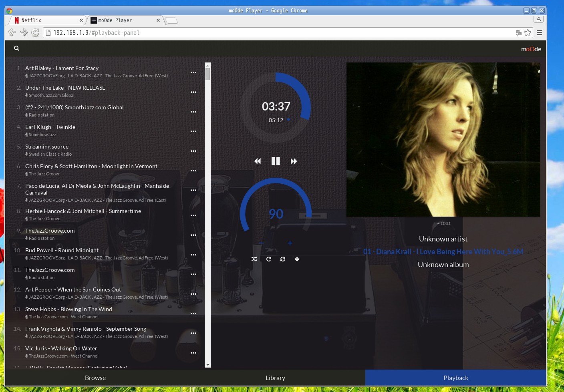Screen dimensions: 564x392
Task: Switch to the Browse tab
Action: [95, 378]
